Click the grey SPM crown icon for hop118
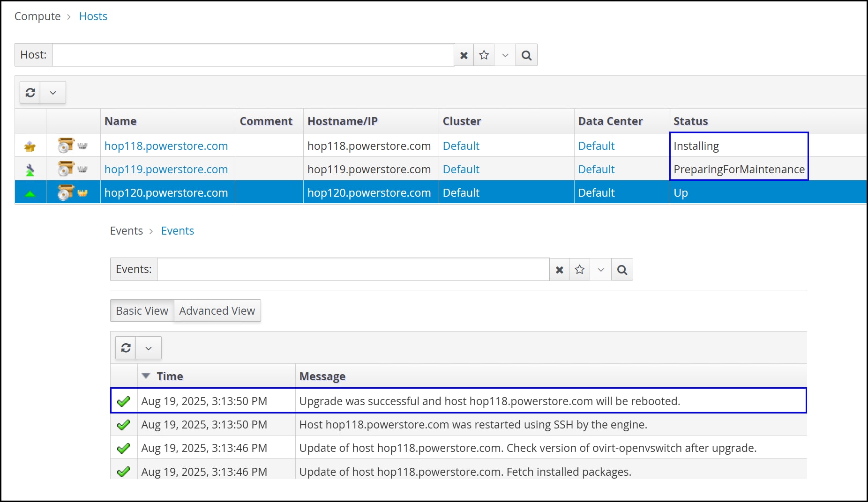Viewport: 868px width, 502px height. pyautogui.click(x=82, y=146)
